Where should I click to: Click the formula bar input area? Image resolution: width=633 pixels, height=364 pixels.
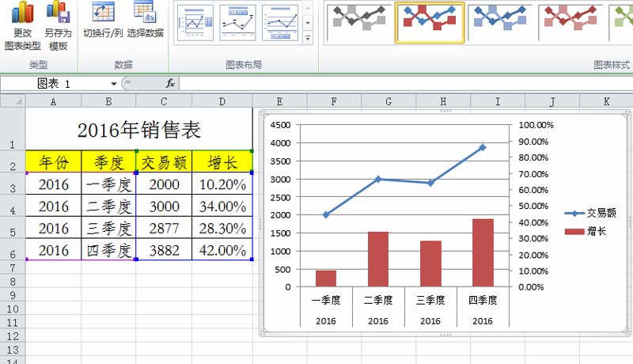tap(396, 84)
